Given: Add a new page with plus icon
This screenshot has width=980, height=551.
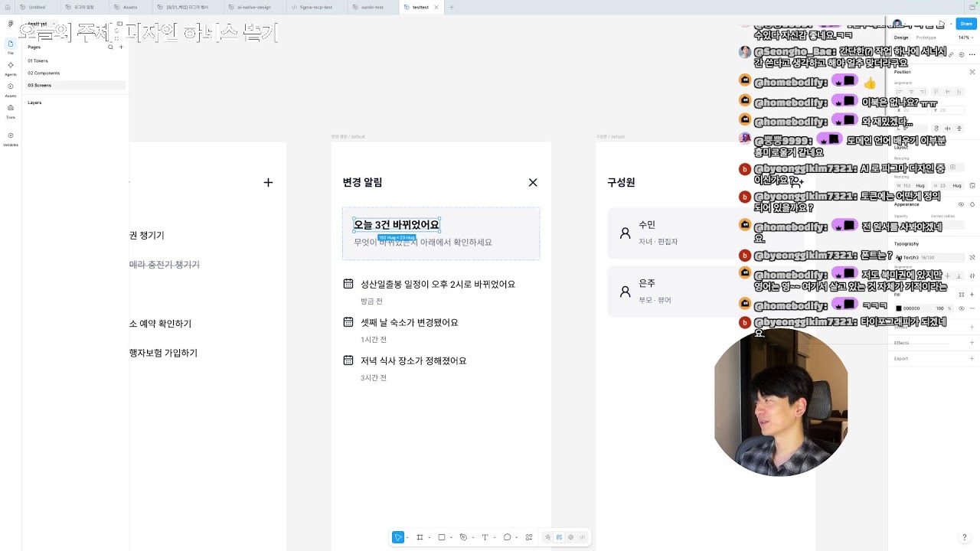Looking at the screenshot, I should (x=121, y=47).
